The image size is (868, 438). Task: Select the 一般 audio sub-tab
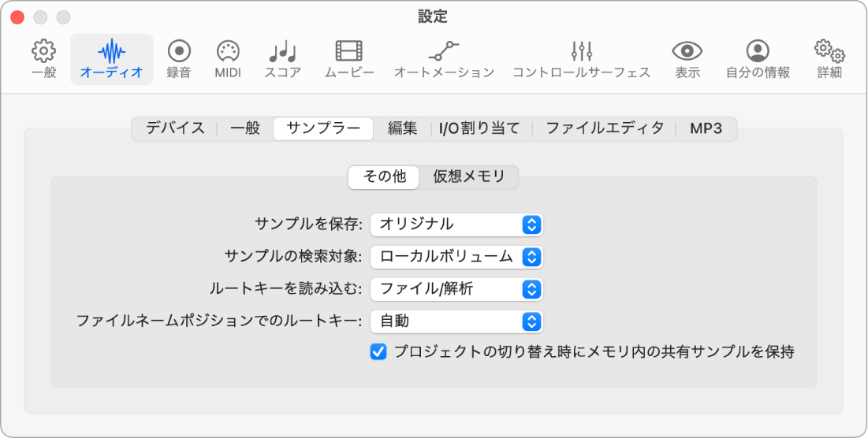point(244,129)
